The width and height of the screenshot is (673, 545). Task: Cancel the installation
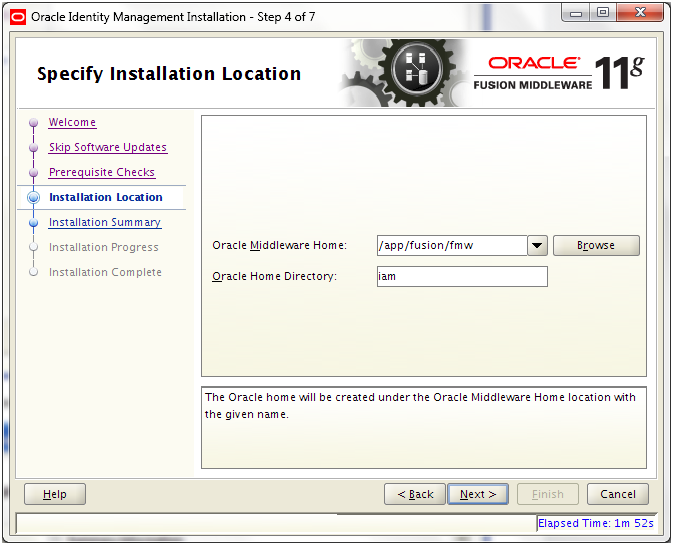click(618, 494)
